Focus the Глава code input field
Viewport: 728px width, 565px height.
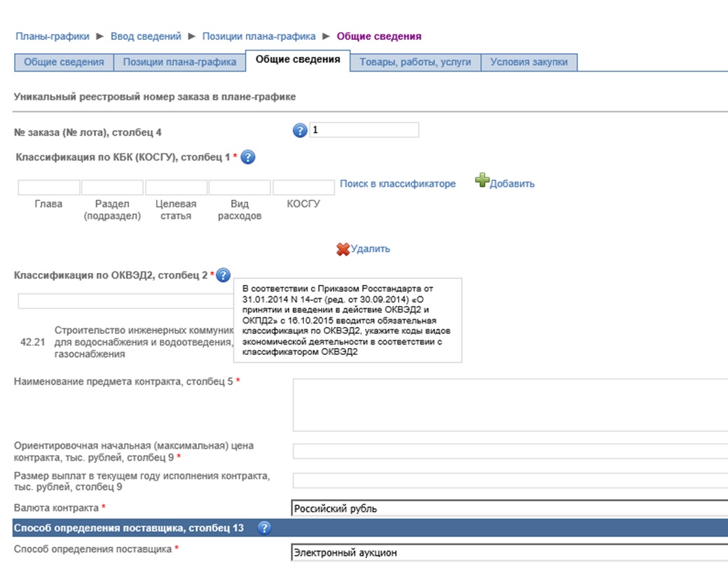tap(49, 188)
